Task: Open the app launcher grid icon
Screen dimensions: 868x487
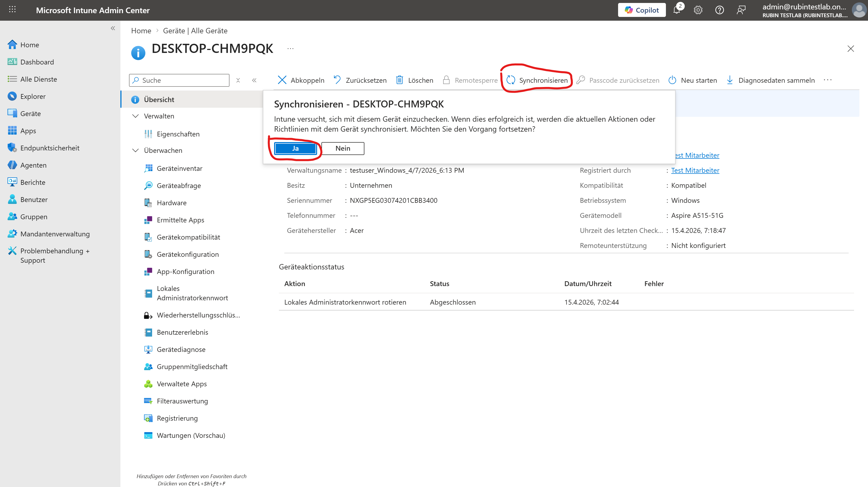Action: (12, 9)
